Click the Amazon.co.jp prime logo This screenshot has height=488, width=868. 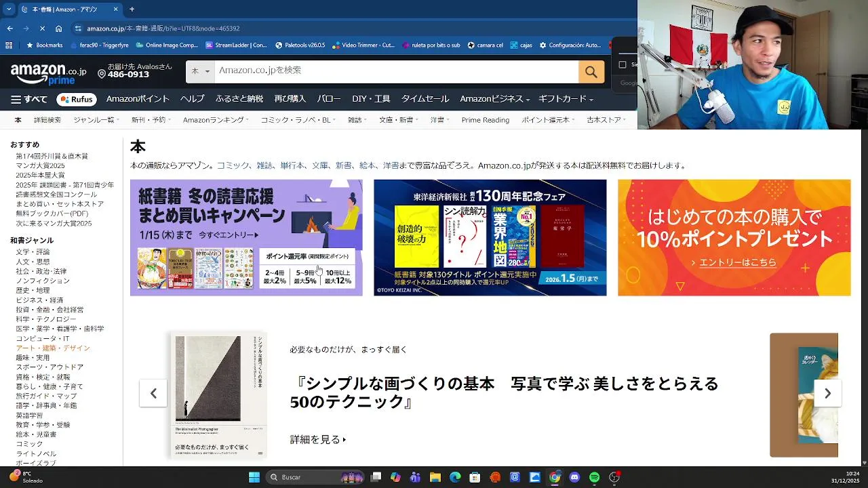[49, 73]
